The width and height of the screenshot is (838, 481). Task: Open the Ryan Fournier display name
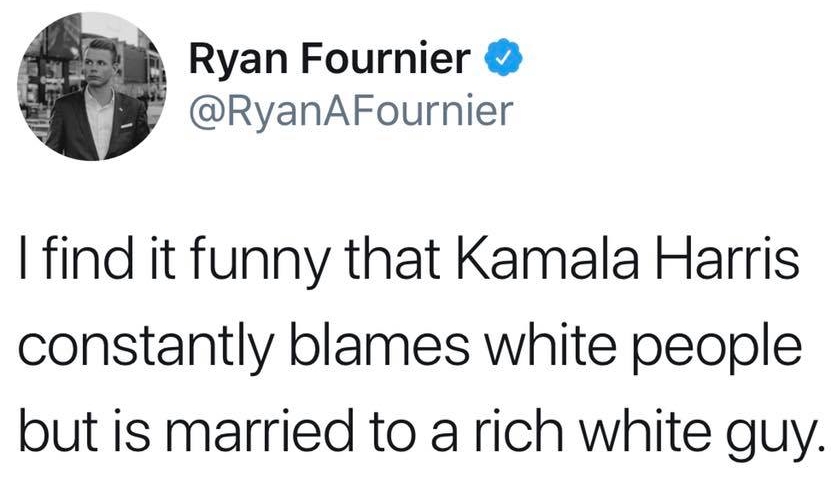click(330, 58)
